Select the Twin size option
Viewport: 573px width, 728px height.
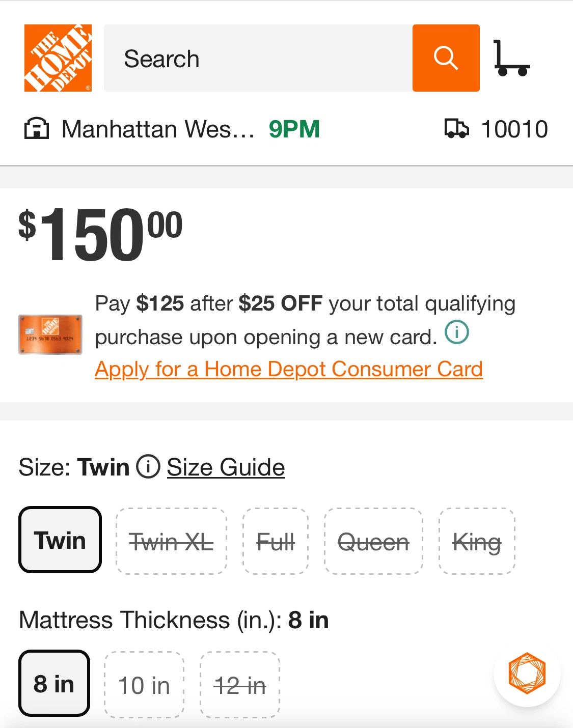click(x=60, y=540)
